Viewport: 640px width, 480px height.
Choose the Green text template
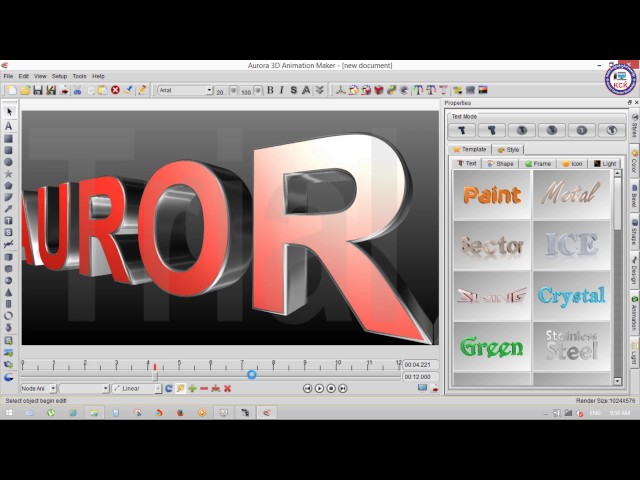(492, 347)
